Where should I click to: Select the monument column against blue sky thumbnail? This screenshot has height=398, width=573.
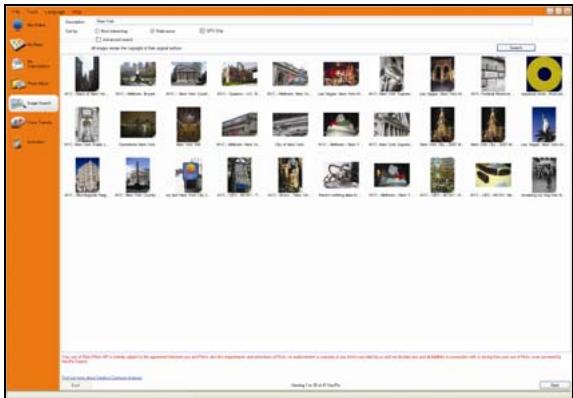(x=138, y=175)
